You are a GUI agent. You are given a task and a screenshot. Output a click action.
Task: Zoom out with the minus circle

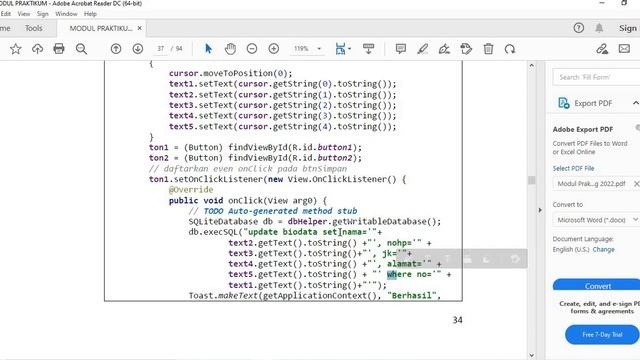[252, 49]
